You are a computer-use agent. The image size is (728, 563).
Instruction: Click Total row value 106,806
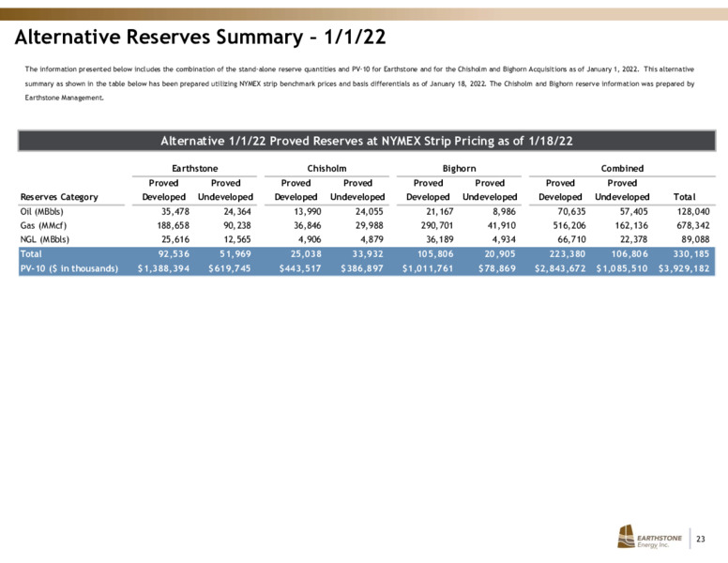[630, 254]
